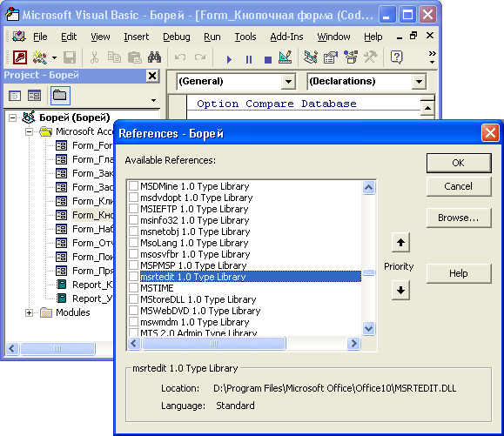Close the Project panel with X

pyautogui.click(x=152, y=76)
